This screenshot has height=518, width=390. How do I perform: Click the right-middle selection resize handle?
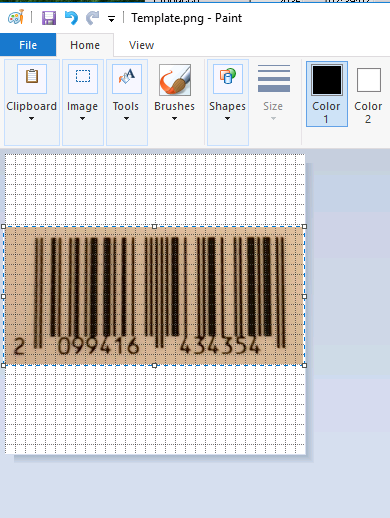pyautogui.click(x=304, y=296)
